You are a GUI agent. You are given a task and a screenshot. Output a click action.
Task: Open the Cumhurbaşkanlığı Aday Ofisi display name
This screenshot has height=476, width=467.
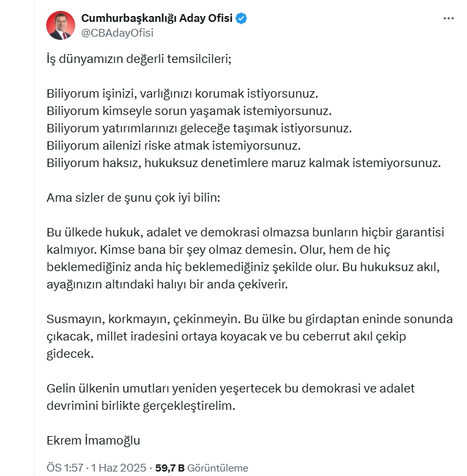tap(157, 18)
